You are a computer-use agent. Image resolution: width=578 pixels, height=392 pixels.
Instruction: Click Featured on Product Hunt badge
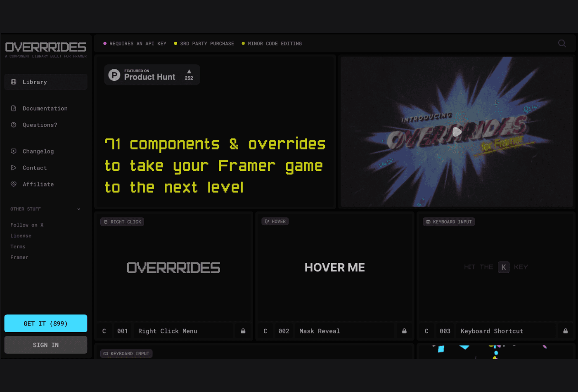coord(152,75)
